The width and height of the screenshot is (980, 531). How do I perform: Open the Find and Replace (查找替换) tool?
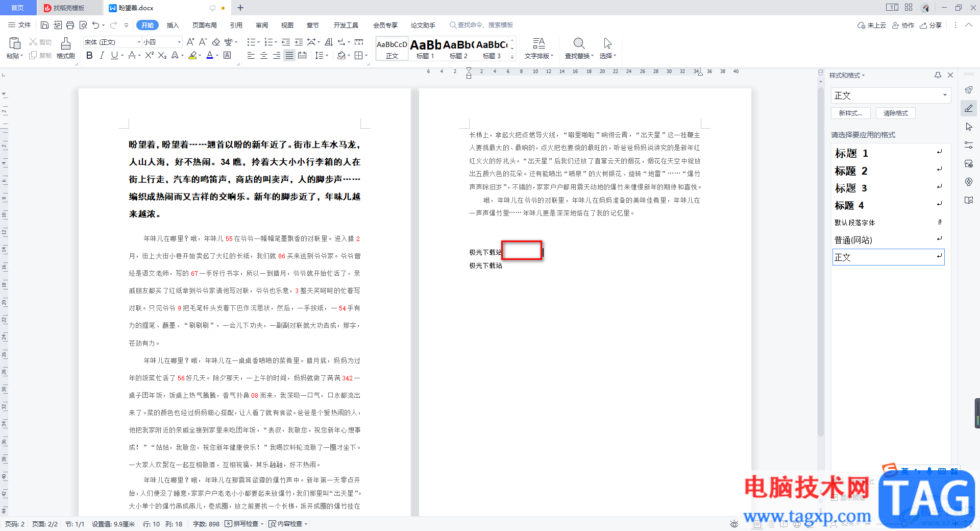point(579,48)
